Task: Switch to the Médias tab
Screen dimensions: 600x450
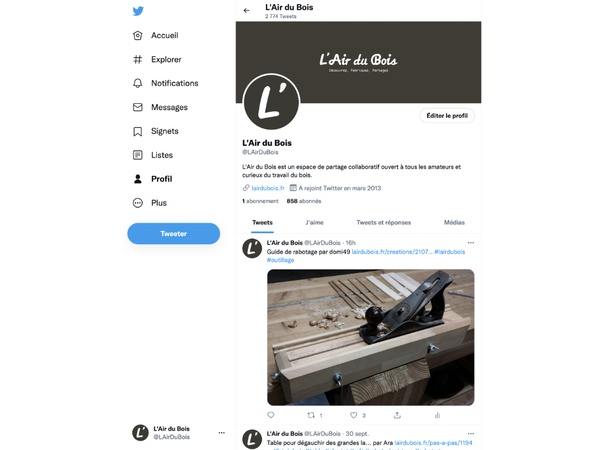Action: click(454, 222)
